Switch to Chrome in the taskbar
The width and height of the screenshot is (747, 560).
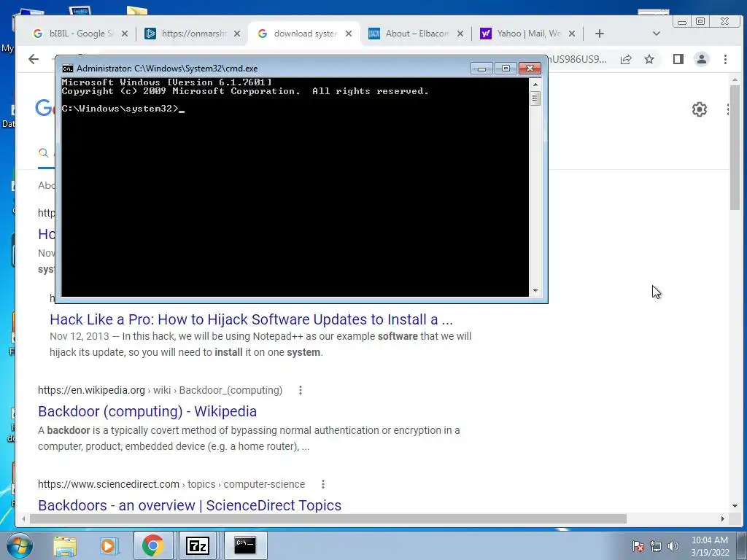[x=153, y=545]
